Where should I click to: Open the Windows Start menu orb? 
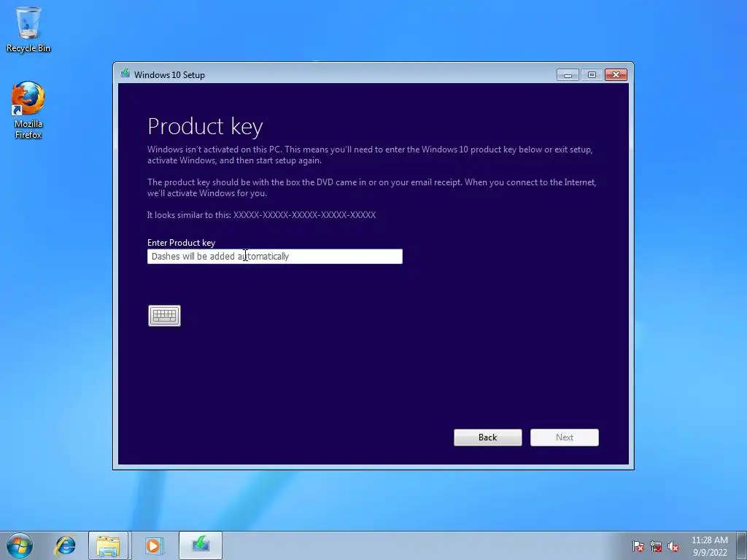click(20, 545)
